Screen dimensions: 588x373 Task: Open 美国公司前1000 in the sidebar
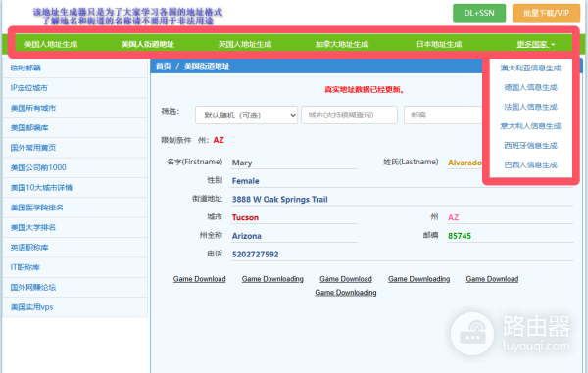click(75, 167)
